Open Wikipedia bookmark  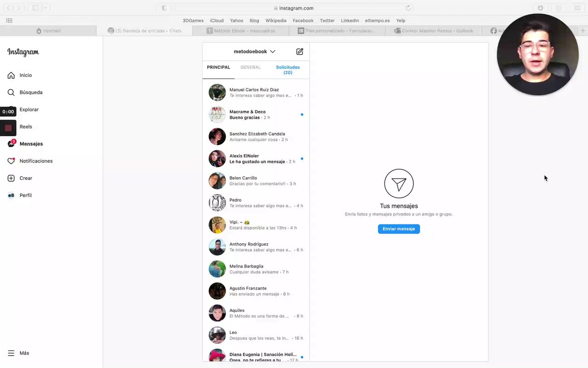(276, 21)
